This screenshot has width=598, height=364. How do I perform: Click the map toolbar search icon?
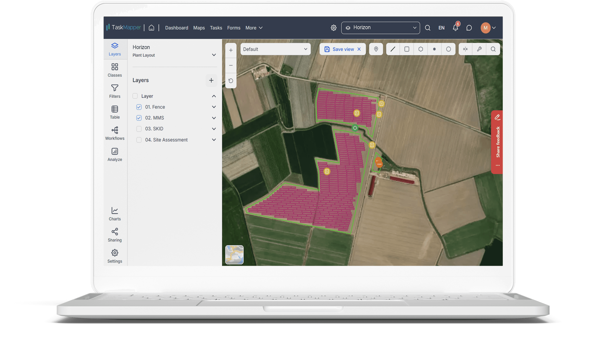[x=493, y=49]
